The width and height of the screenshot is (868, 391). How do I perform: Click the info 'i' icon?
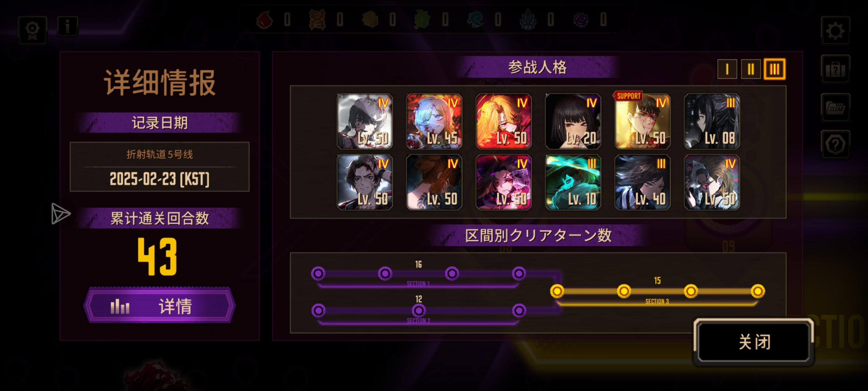(x=67, y=26)
